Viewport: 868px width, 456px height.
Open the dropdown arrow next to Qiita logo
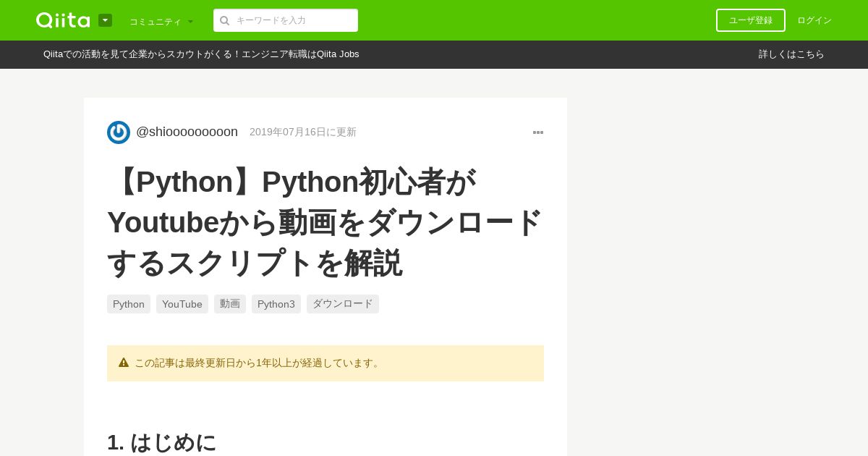[105, 20]
